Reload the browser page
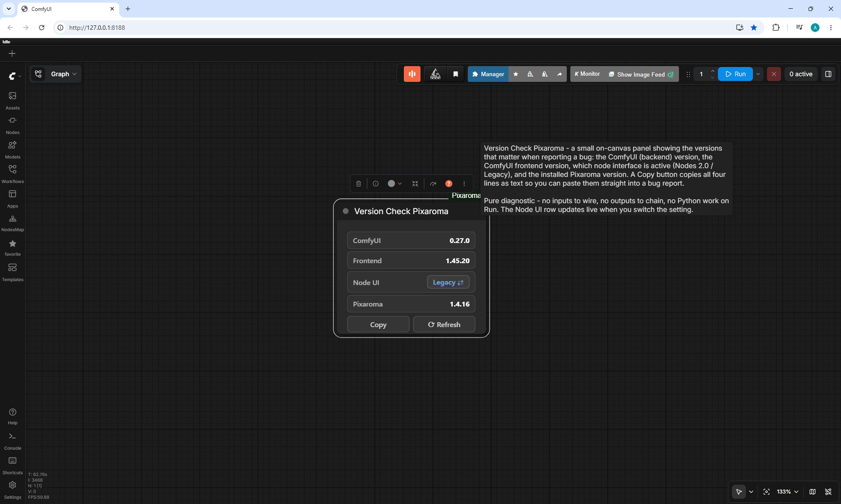841x504 pixels. click(42, 28)
